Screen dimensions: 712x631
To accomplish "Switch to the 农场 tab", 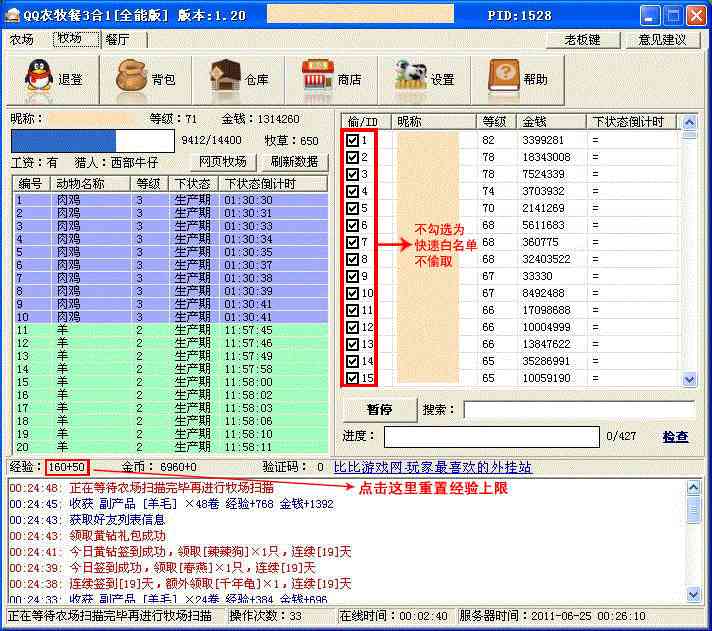I will [x=22, y=40].
